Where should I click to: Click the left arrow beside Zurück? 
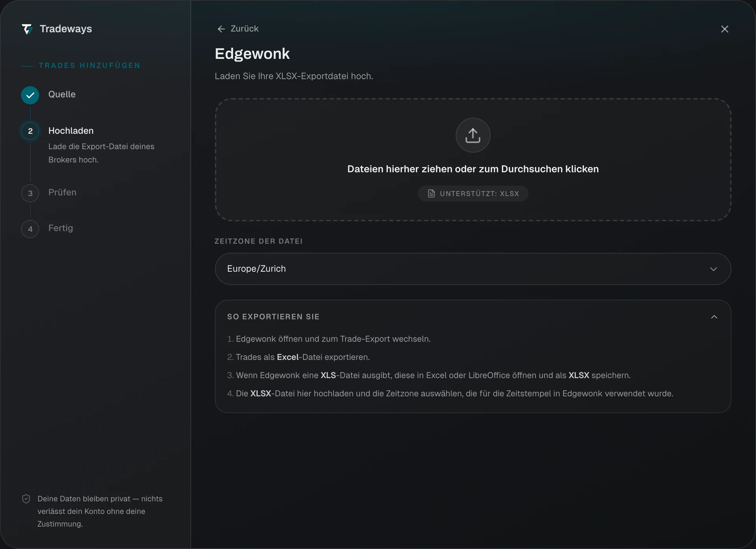pos(221,29)
